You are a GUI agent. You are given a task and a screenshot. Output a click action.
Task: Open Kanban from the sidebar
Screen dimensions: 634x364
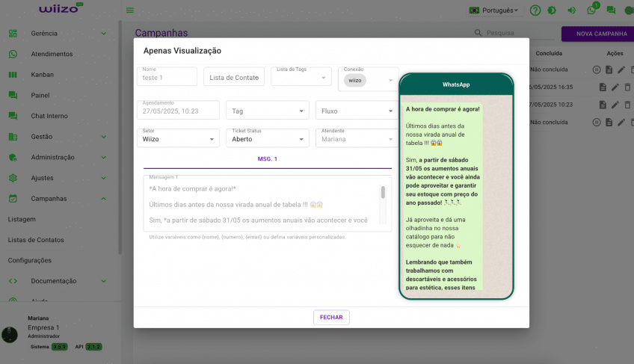point(42,75)
